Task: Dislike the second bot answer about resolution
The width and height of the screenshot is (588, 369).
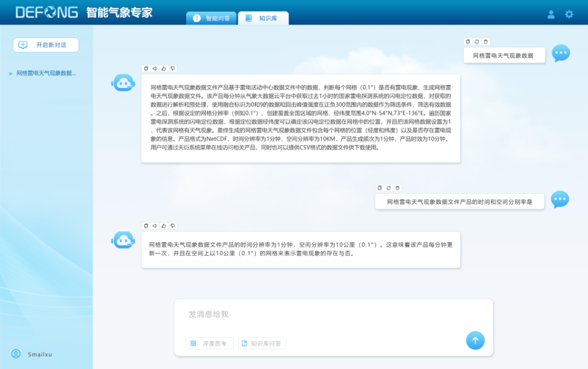Action: (x=173, y=225)
